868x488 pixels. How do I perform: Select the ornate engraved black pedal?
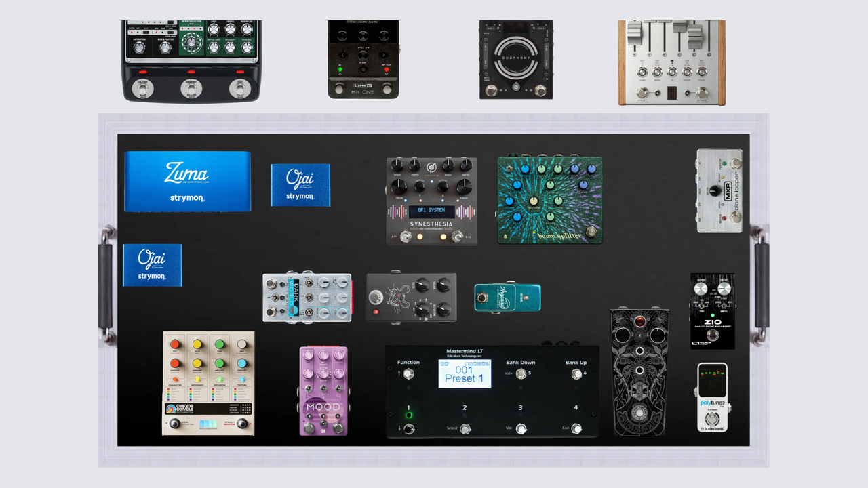(639, 372)
